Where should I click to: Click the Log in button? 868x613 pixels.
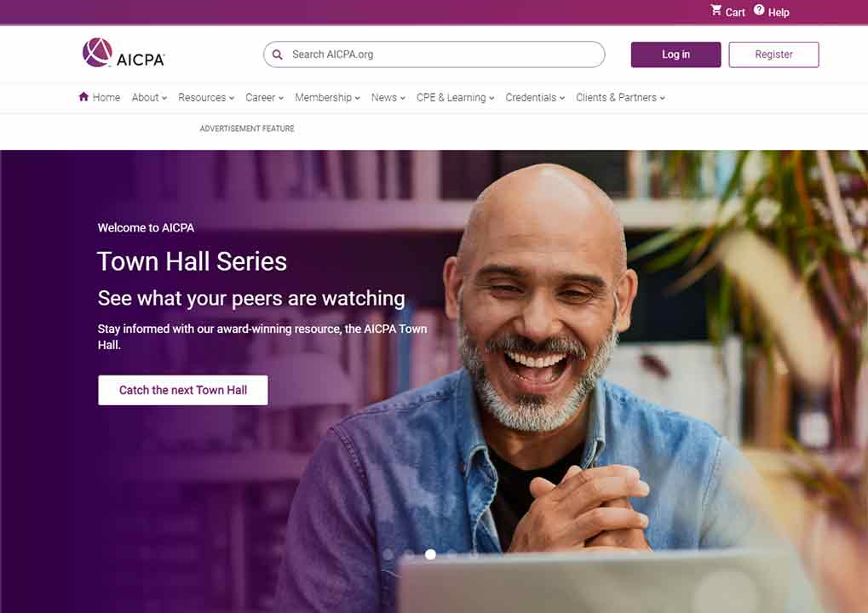(x=675, y=54)
